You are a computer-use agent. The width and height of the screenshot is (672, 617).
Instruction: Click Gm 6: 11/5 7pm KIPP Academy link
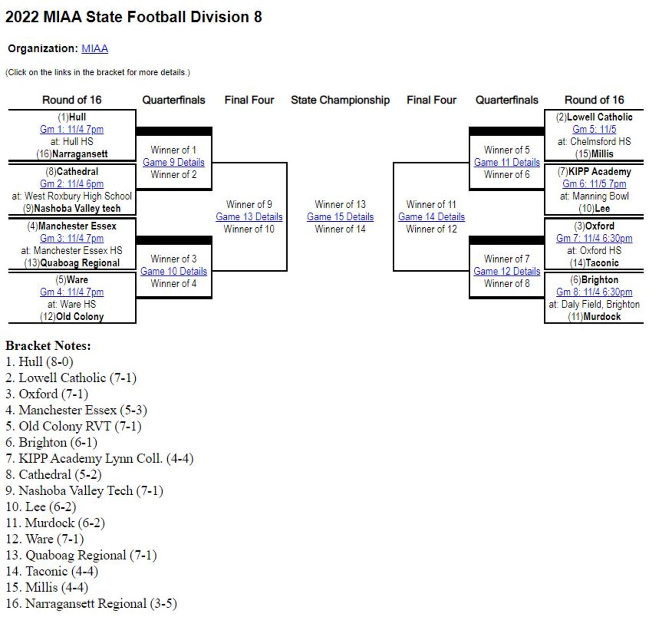[x=594, y=184]
